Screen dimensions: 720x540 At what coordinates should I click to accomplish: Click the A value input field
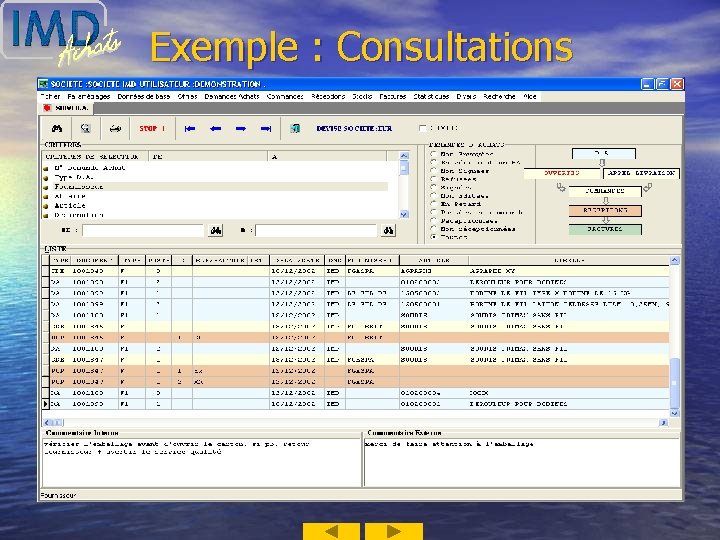(x=316, y=231)
